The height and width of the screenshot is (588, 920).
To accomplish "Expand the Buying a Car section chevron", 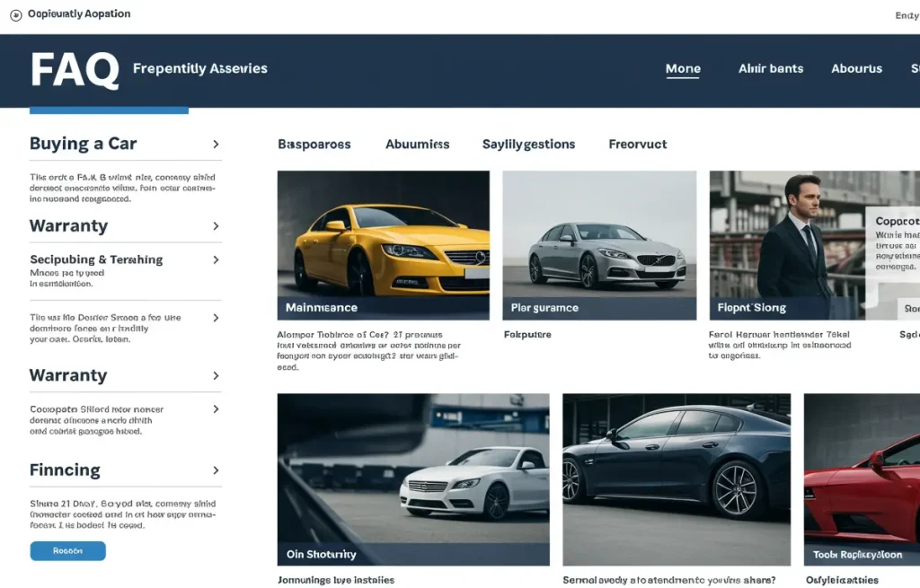I will click(x=216, y=145).
